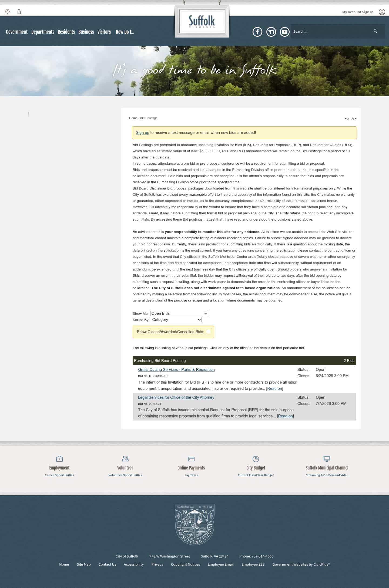389x588 pixels.
Task: Click Pay Taxes link
Action: [191, 475]
